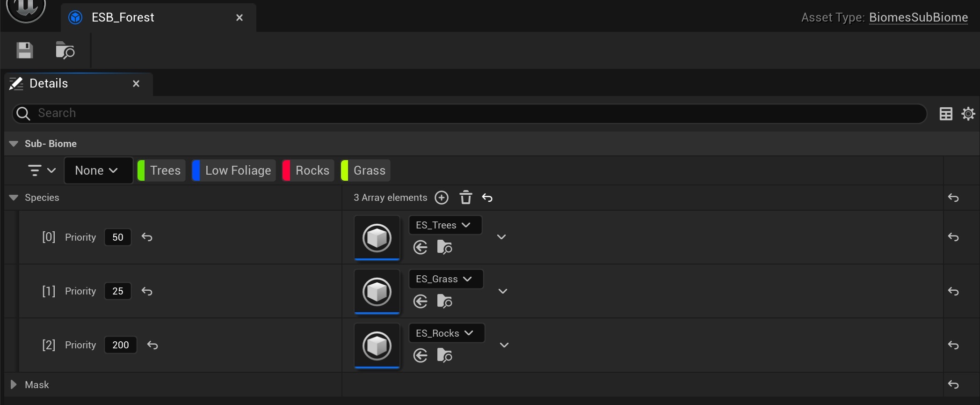Open the ES_Trees asset picker dropdown
980x405 pixels.
tap(445, 225)
